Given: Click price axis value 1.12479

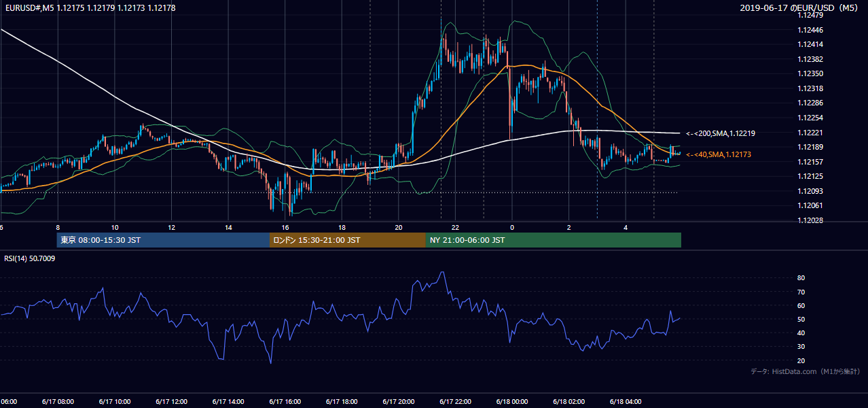Looking at the screenshot, I should click(x=810, y=15).
